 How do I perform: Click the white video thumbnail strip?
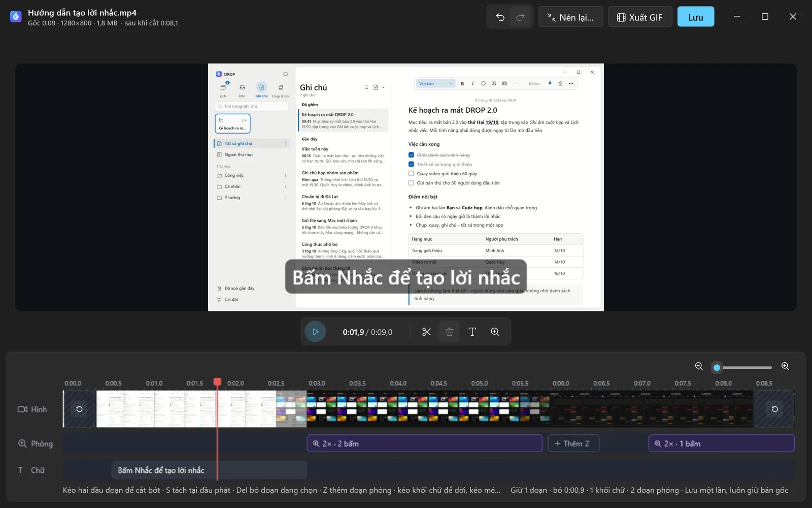[x=186, y=409]
